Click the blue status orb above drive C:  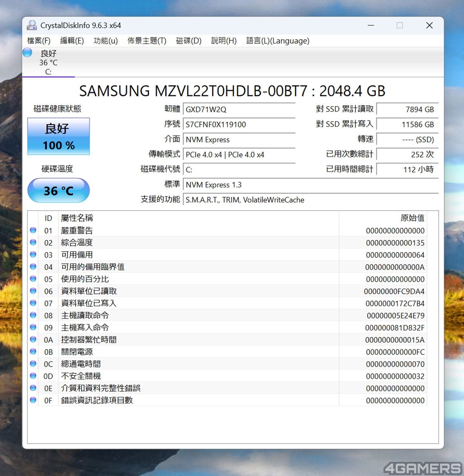(x=27, y=52)
